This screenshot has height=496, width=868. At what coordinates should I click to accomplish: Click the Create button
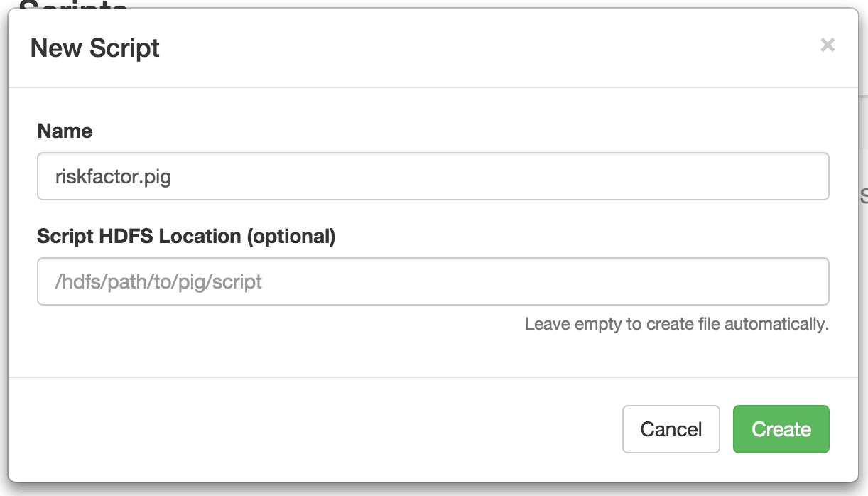point(781,429)
